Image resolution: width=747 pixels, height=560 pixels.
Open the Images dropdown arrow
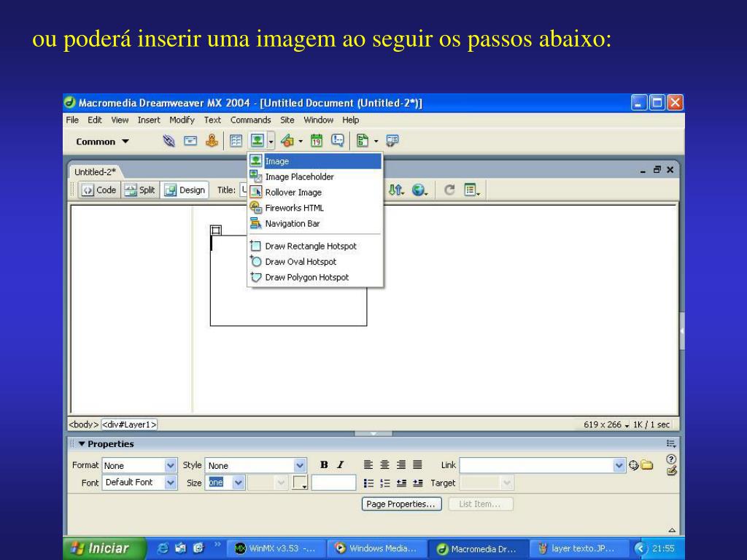tap(271, 141)
